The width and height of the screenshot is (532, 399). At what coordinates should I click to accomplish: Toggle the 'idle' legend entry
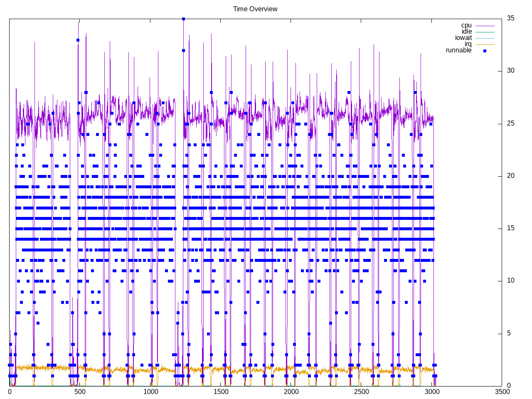click(x=467, y=32)
